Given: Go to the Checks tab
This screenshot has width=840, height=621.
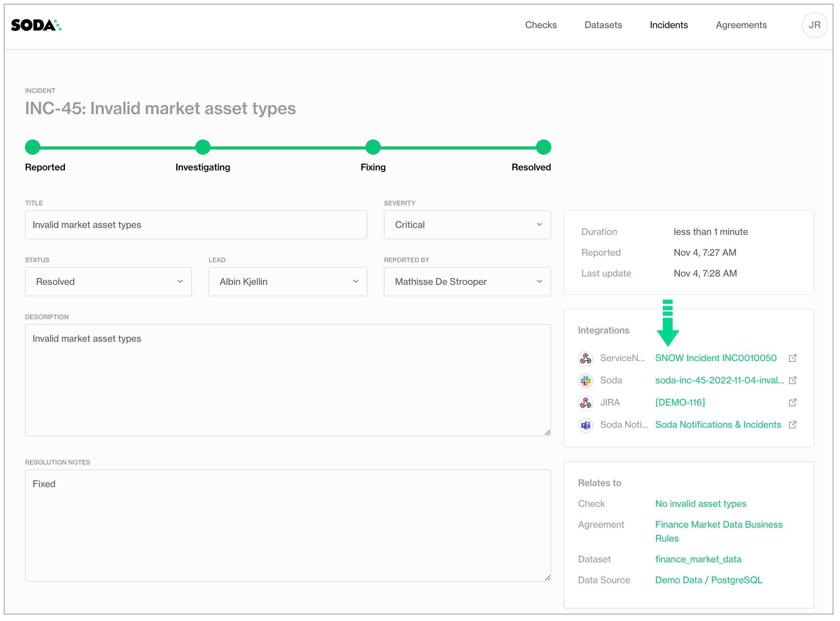Looking at the screenshot, I should [x=541, y=25].
